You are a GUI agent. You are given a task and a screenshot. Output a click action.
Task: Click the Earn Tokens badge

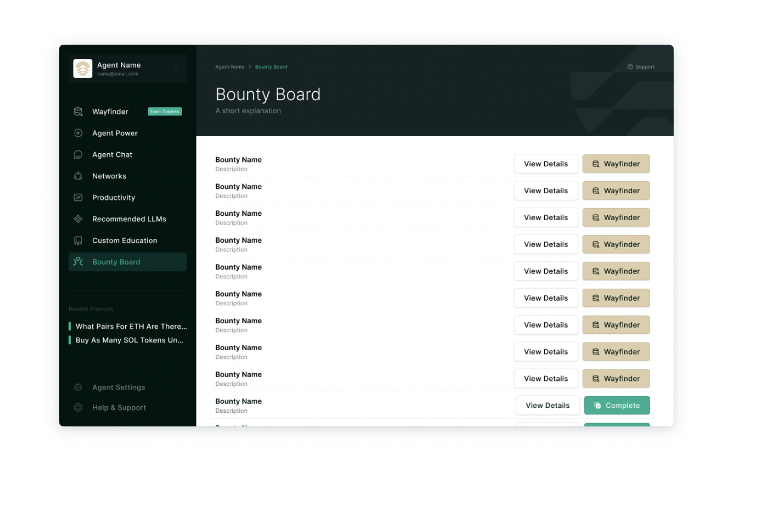pos(165,112)
